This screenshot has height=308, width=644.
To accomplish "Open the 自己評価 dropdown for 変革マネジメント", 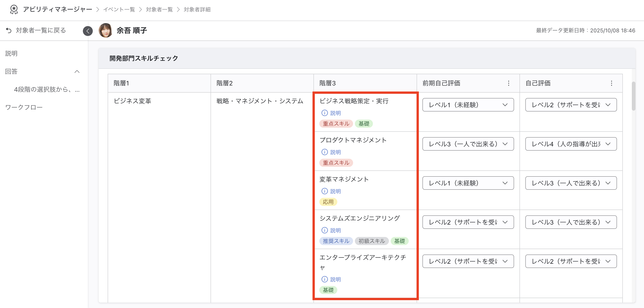I will 571,183.
